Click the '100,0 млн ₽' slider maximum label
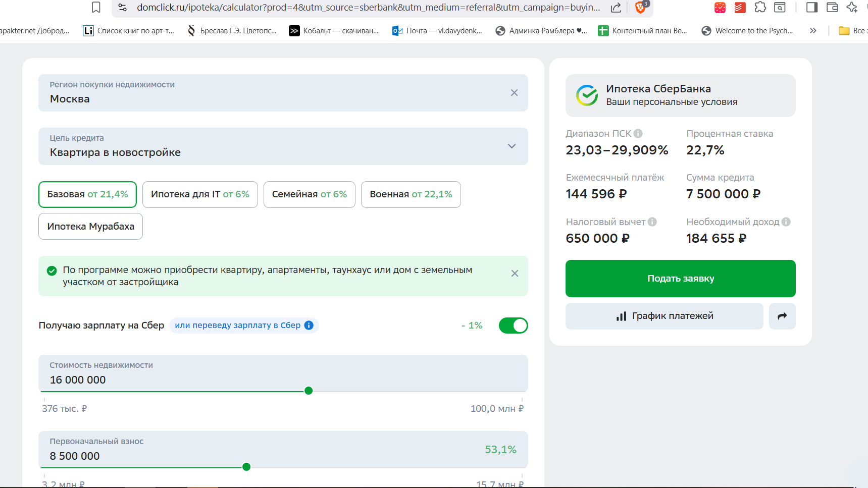The height and width of the screenshot is (488, 868). pos(497,409)
